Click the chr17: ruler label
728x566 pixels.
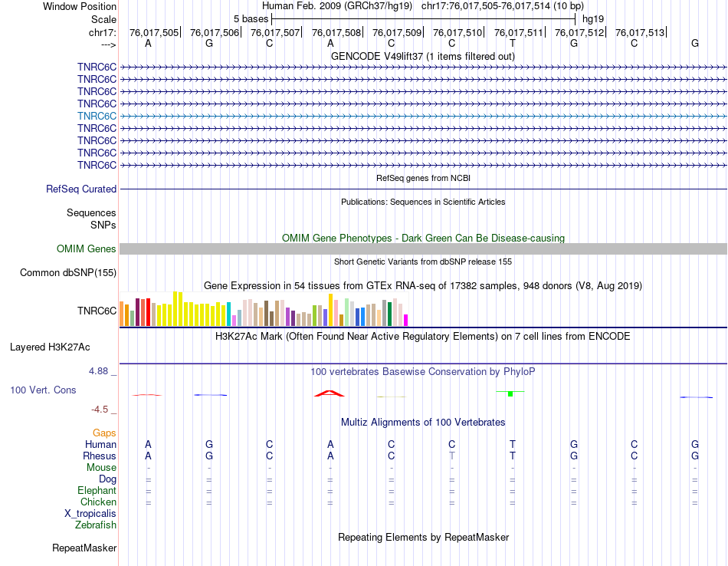[102, 32]
